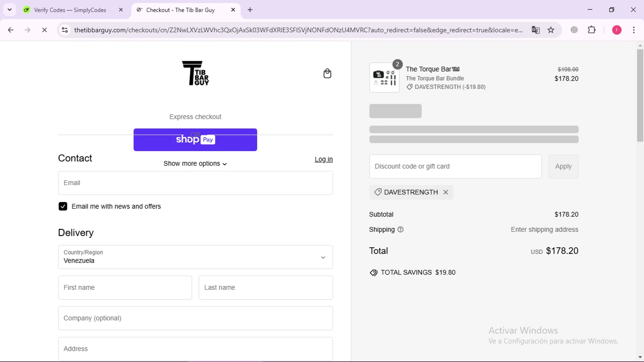Go forward in browser history

click(27, 30)
